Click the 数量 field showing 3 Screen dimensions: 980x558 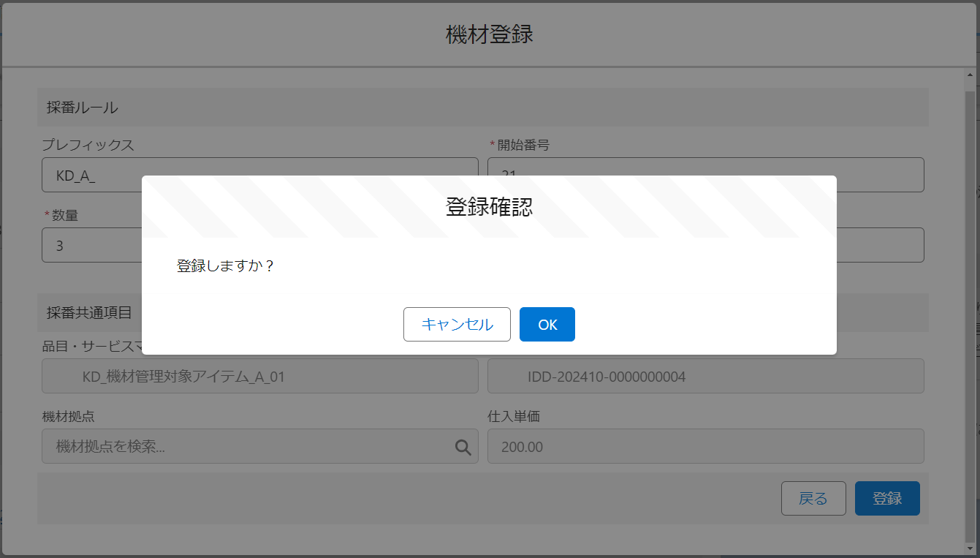tap(91, 246)
